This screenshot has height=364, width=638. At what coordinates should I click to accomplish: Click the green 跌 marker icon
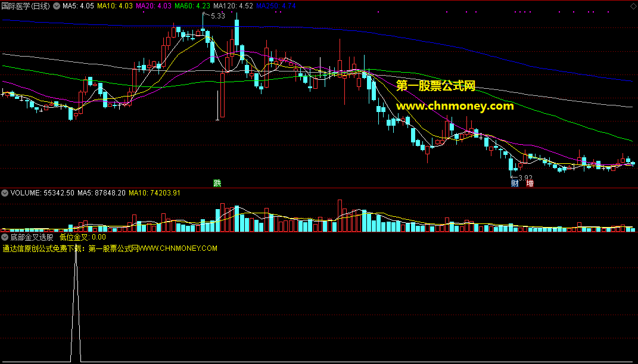[217, 183]
